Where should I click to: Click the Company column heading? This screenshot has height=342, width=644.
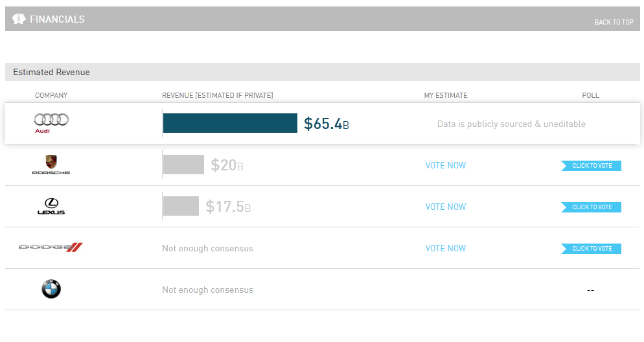coord(51,95)
